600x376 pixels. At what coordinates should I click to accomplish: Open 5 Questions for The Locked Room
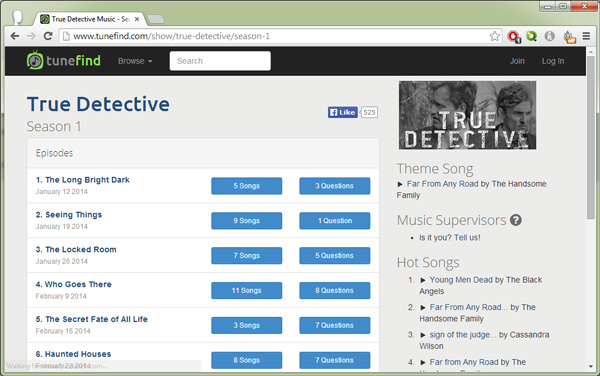coord(334,256)
